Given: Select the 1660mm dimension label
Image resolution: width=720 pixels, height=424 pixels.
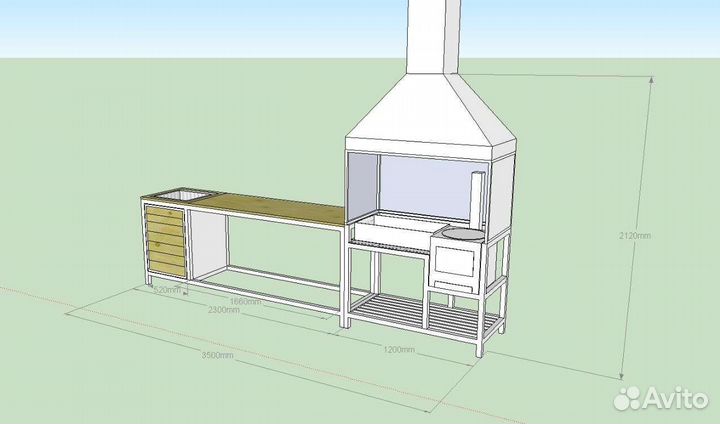Looking at the screenshot, I should coord(246,301).
